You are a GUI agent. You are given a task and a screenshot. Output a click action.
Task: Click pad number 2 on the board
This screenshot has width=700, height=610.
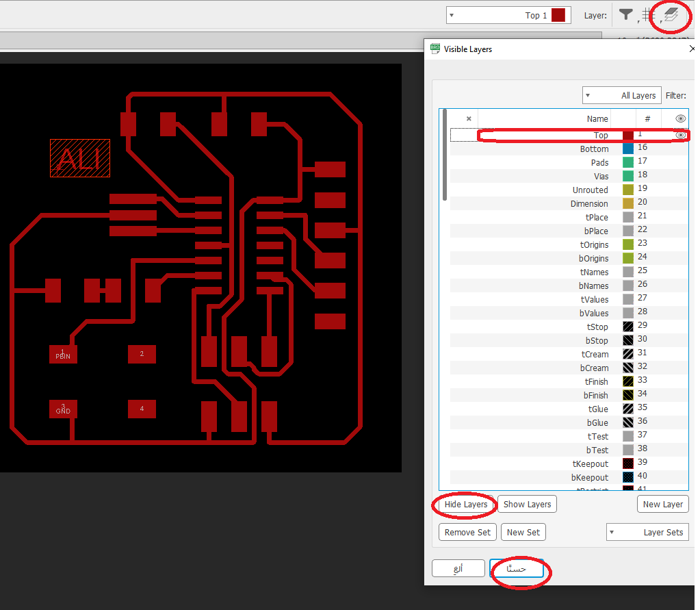click(x=142, y=354)
